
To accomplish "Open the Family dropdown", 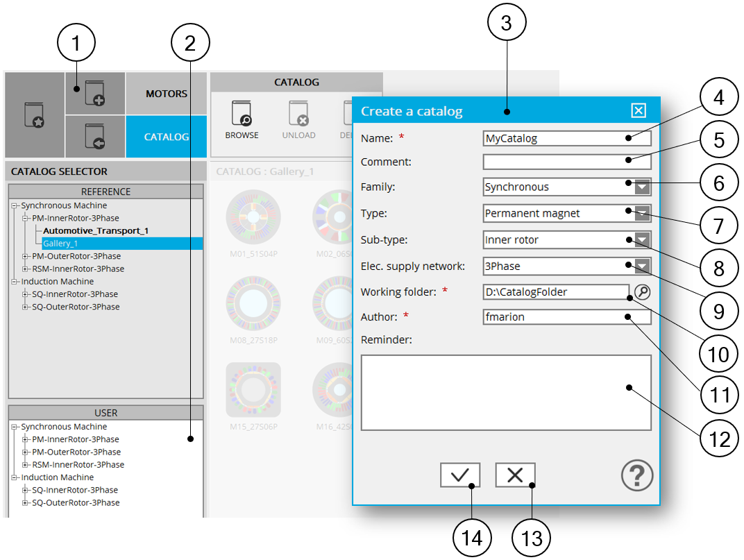I will pos(643,187).
